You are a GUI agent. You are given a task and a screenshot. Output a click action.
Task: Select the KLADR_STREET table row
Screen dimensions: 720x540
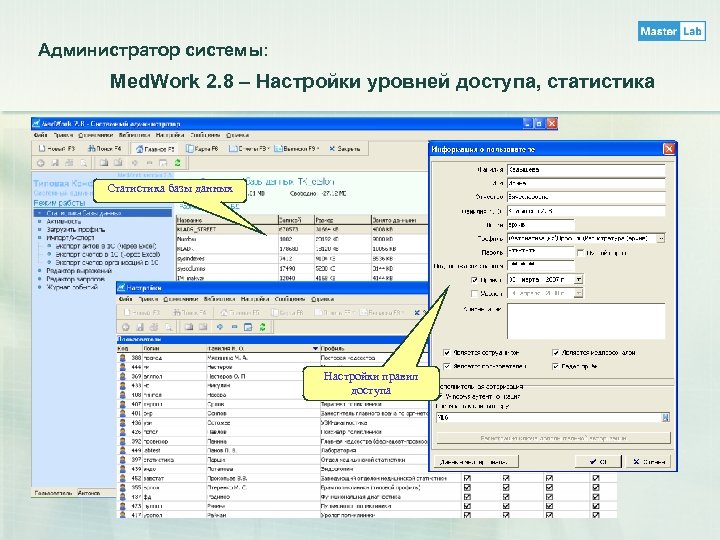click(302, 229)
